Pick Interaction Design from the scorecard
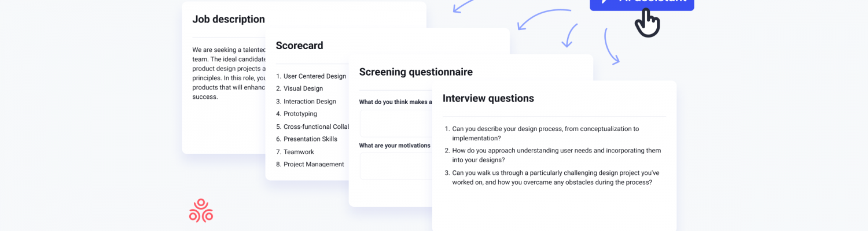868x231 pixels. pyautogui.click(x=309, y=102)
